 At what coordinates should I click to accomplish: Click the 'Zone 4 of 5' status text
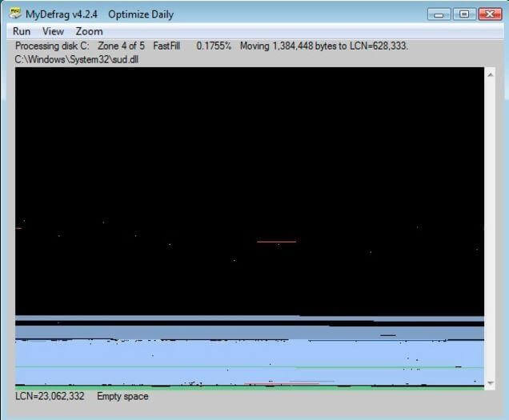pyautogui.click(x=121, y=46)
